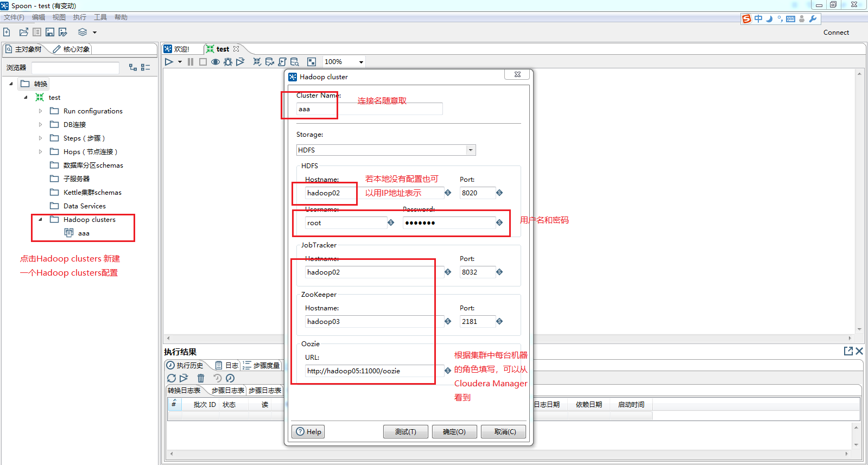Image resolution: width=868 pixels, height=465 pixels.
Task: Click the Save floppy disk icon
Action: [50, 32]
